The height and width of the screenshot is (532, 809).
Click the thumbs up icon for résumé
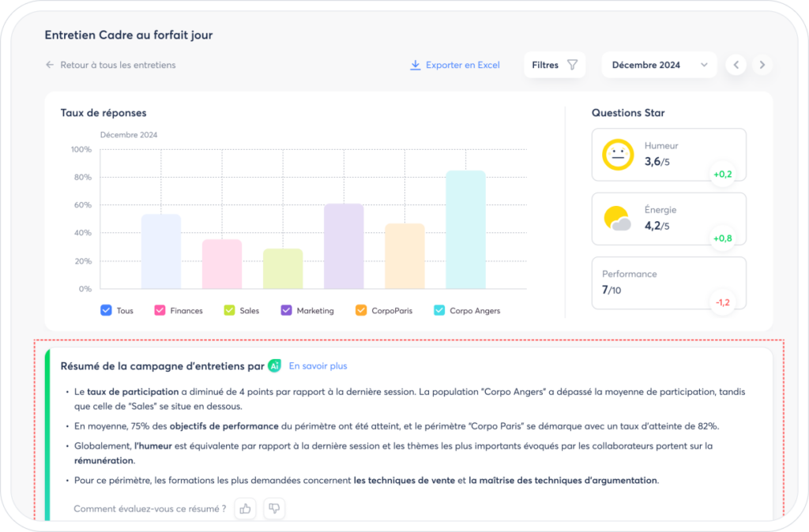245,509
